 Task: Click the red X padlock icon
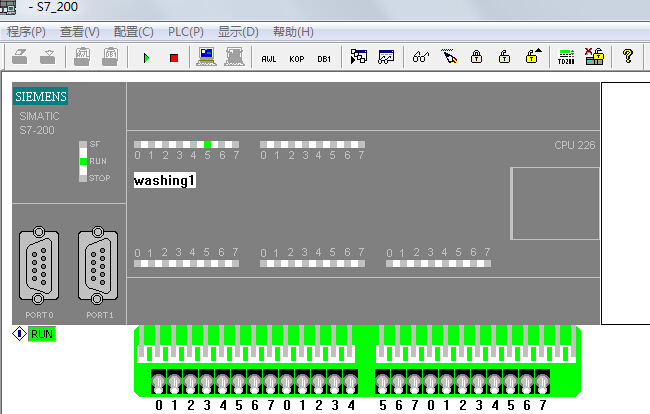[x=594, y=56]
